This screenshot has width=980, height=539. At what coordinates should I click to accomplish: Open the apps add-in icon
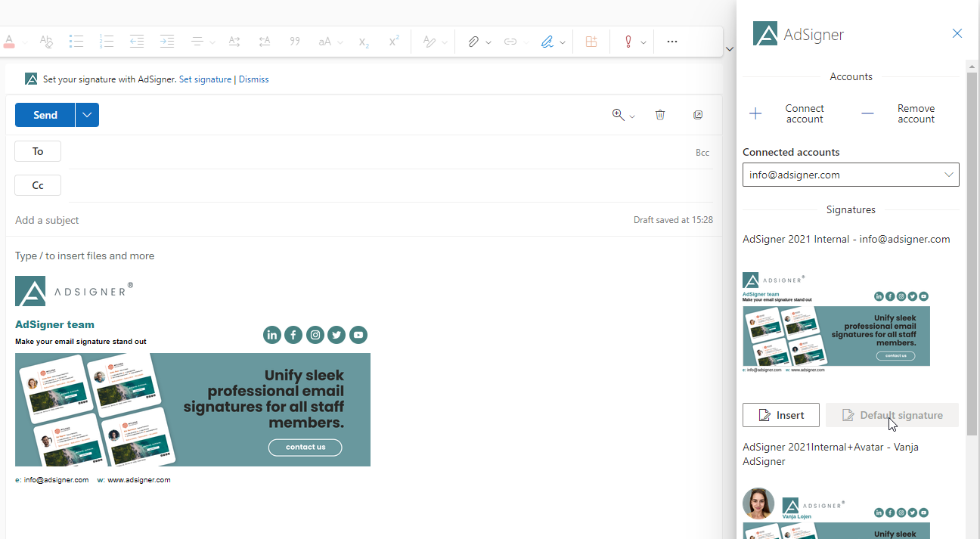591,42
